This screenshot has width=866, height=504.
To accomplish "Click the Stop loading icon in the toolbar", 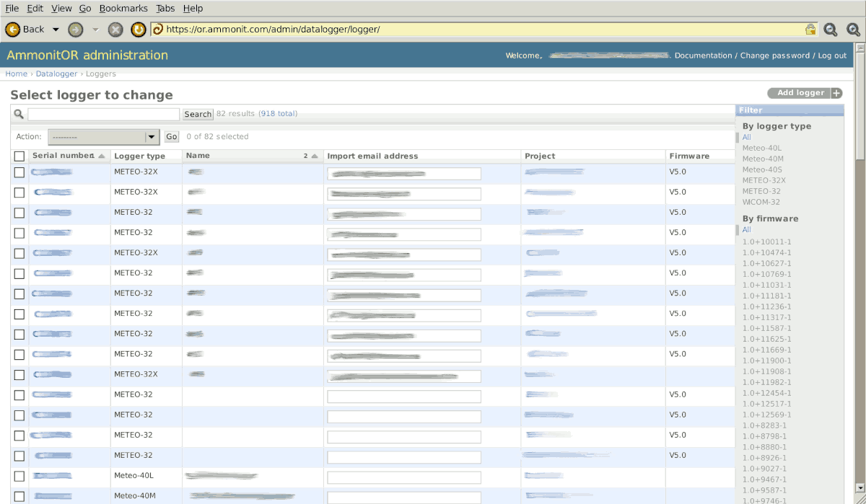I will pos(115,30).
